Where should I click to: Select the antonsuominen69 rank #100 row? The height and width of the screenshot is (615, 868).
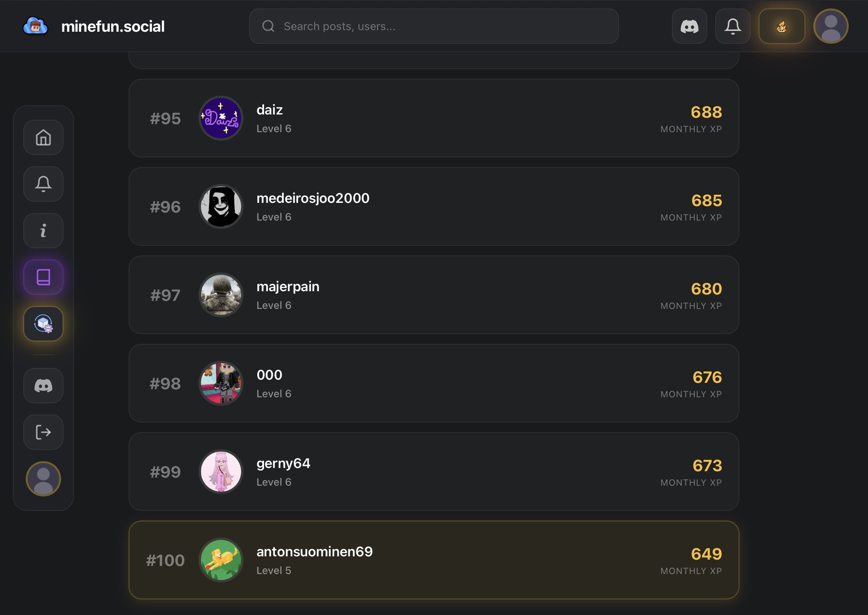pos(433,560)
